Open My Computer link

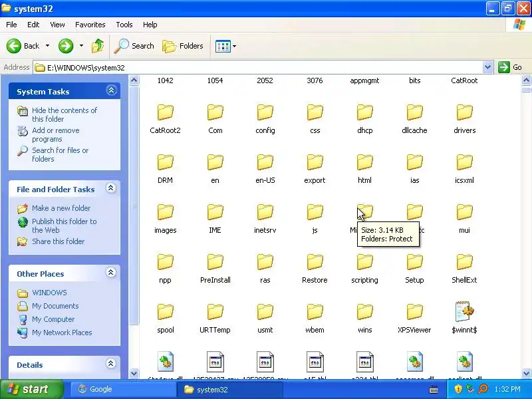click(53, 319)
